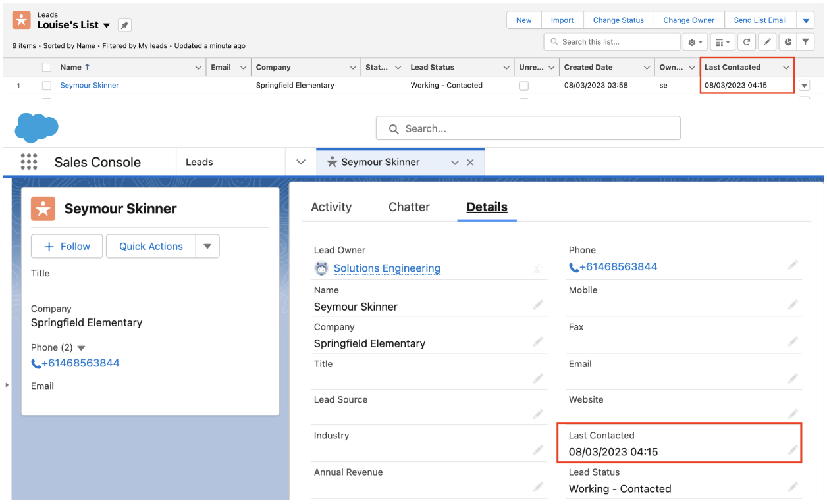827x504 pixels.
Task: Expand more actions next to Quick Actions
Action: coord(207,246)
